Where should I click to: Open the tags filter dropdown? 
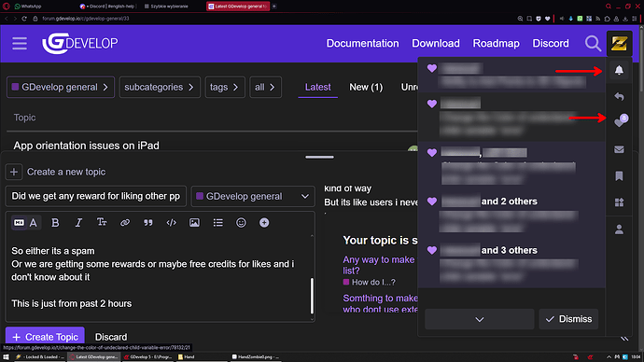[225, 87]
